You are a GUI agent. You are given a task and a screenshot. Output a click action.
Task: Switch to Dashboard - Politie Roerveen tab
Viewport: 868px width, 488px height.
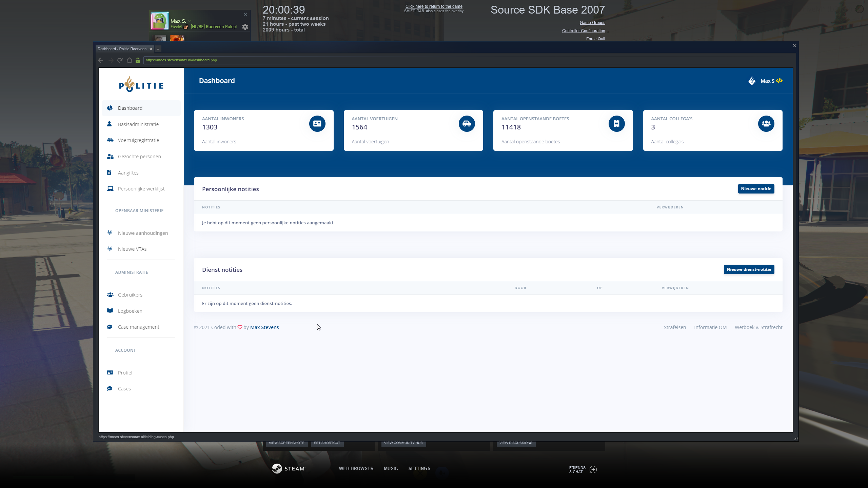pyautogui.click(x=122, y=49)
